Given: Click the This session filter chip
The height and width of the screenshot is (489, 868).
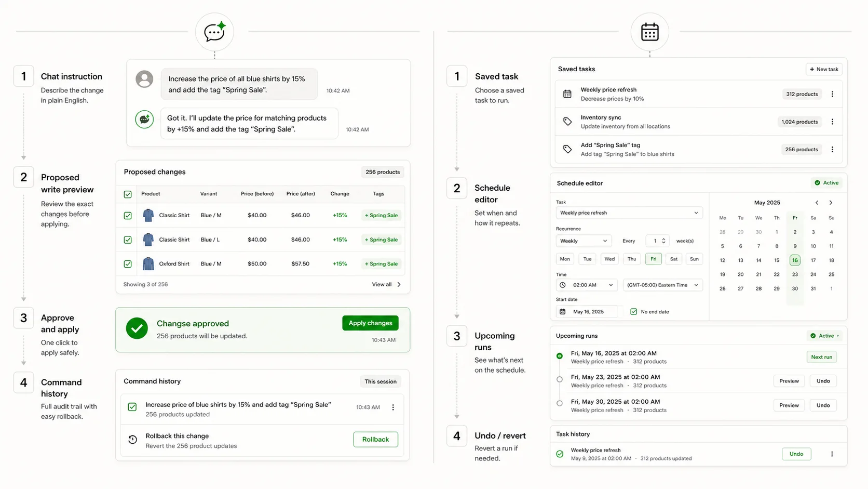Looking at the screenshot, I should point(381,381).
